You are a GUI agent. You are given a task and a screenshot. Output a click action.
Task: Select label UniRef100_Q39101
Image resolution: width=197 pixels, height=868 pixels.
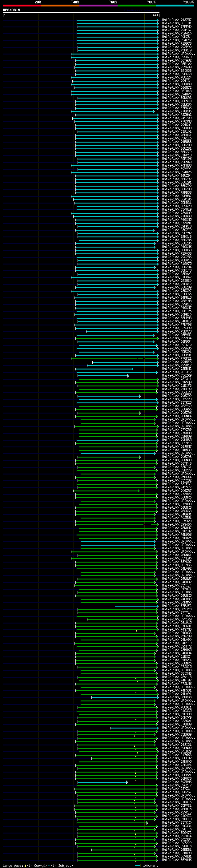tap(176, 132)
